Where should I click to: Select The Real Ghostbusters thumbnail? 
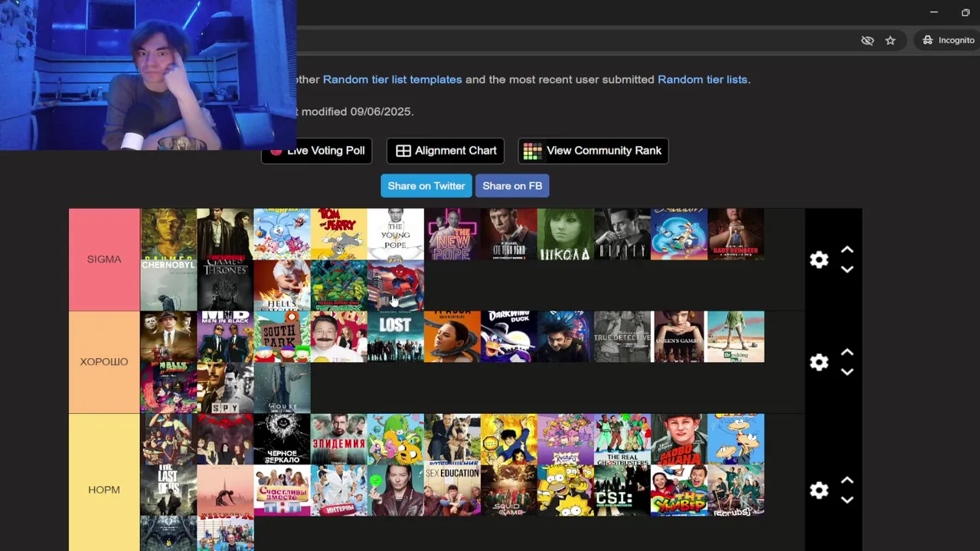click(622, 439)
